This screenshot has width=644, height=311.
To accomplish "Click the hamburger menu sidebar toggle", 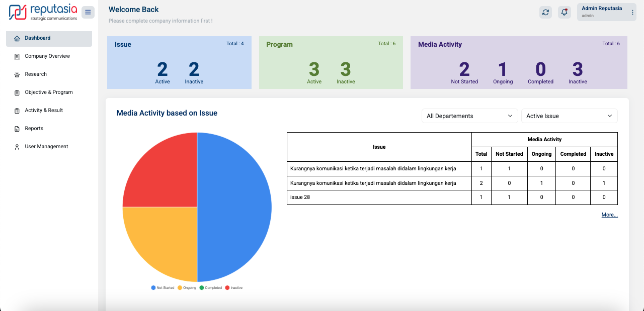I will [88, 12].
